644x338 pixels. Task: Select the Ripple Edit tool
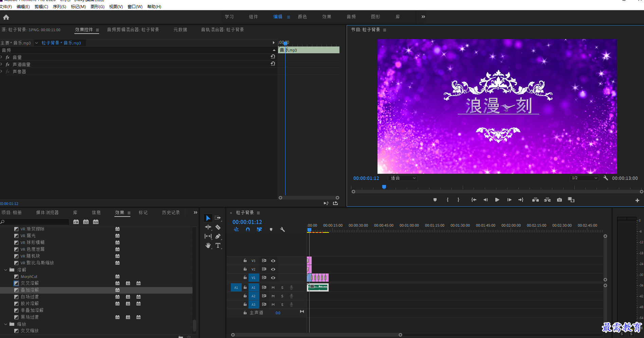[208, 227]
